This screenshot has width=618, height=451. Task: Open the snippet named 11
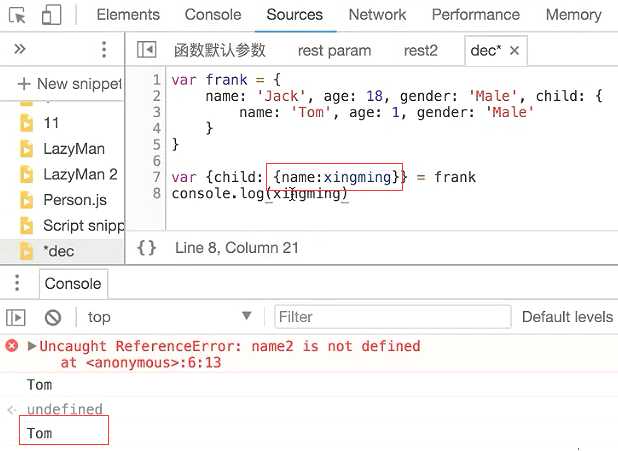point(51,123)
